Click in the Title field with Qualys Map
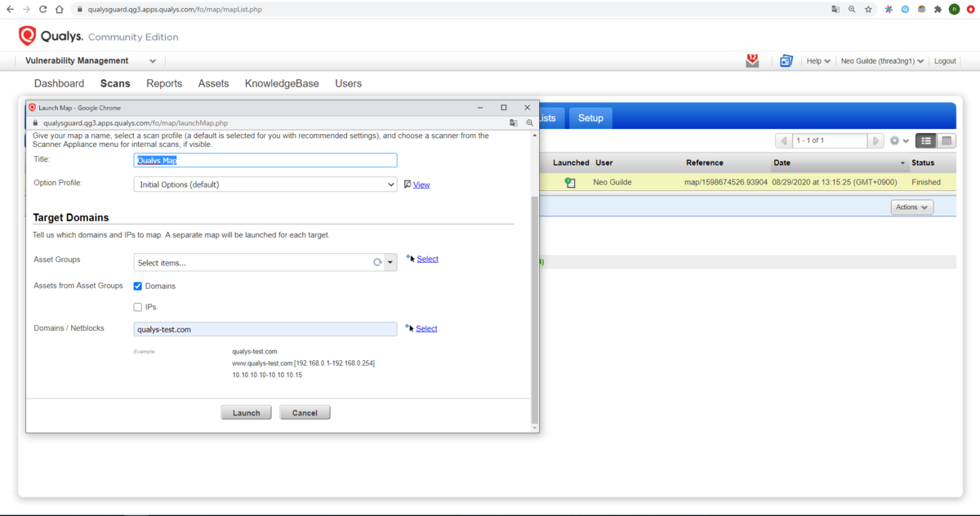 coord(265,161)
